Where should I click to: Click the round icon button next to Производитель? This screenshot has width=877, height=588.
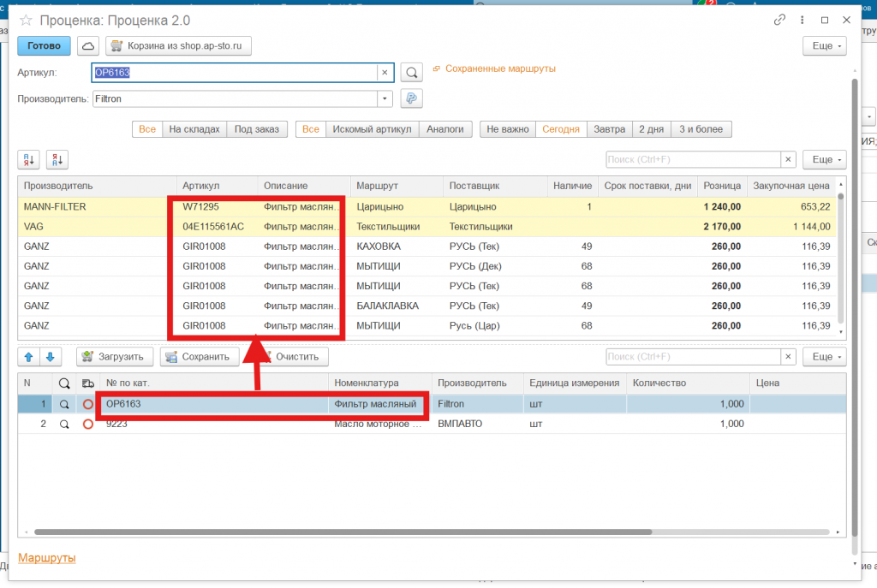click(x=412, y=98)
